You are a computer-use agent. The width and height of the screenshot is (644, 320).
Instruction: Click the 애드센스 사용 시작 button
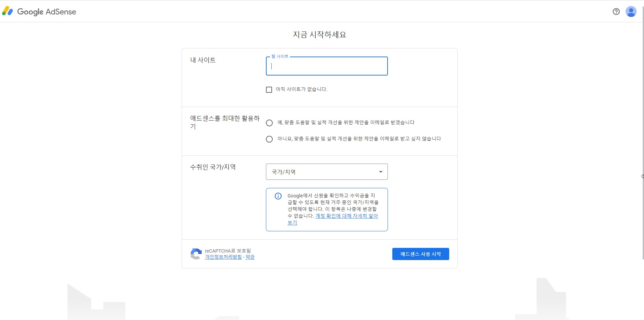point(420,254)
